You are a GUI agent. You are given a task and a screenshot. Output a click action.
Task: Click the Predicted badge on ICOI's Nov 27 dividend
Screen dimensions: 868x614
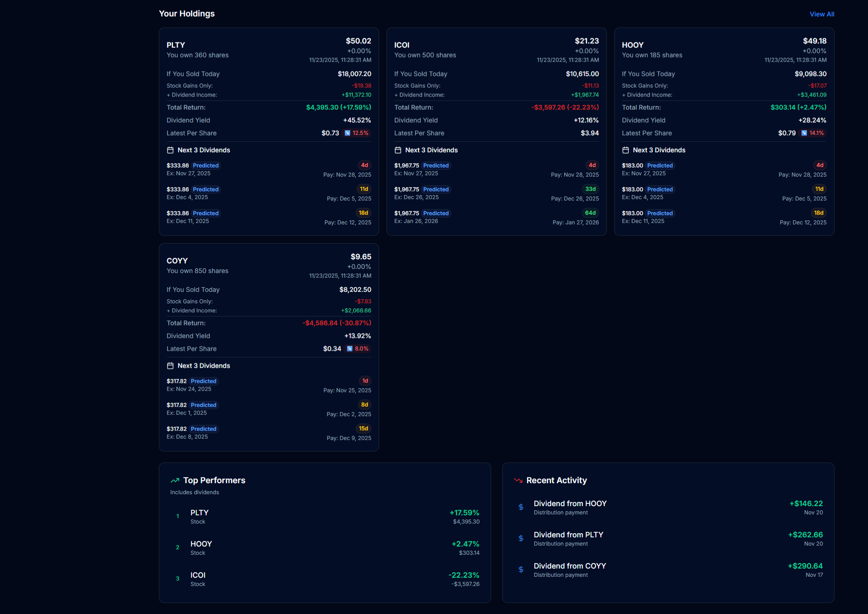coord(435,165)
